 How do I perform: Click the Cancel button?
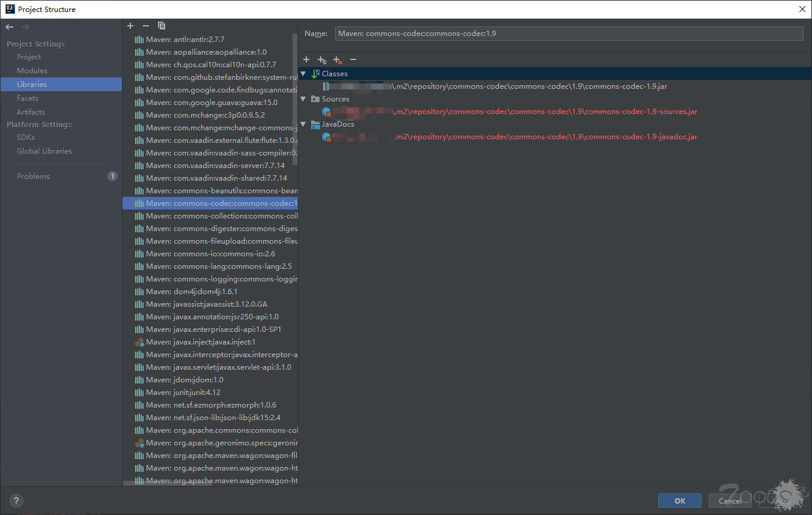[730, 501]
